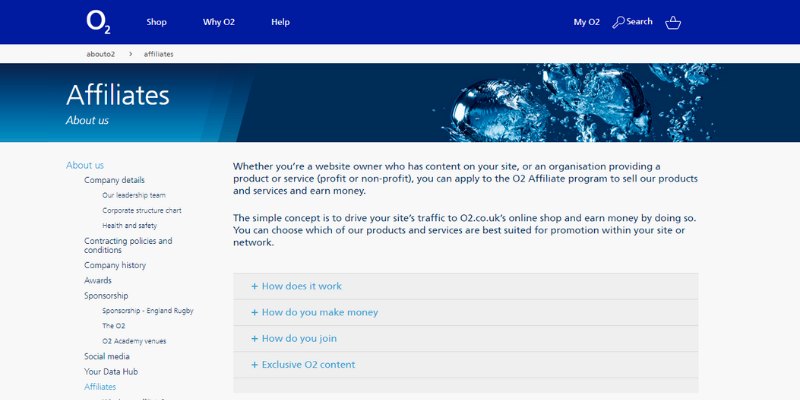This screenshot has height=400, width=800.
Task: Expand Exclusive O2 content section
Action: coord(466,365)
